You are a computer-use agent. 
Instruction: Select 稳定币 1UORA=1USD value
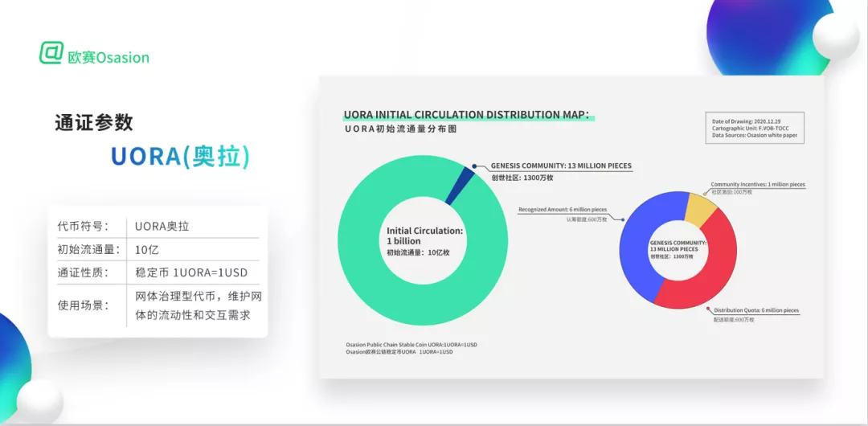coord(191,272)
